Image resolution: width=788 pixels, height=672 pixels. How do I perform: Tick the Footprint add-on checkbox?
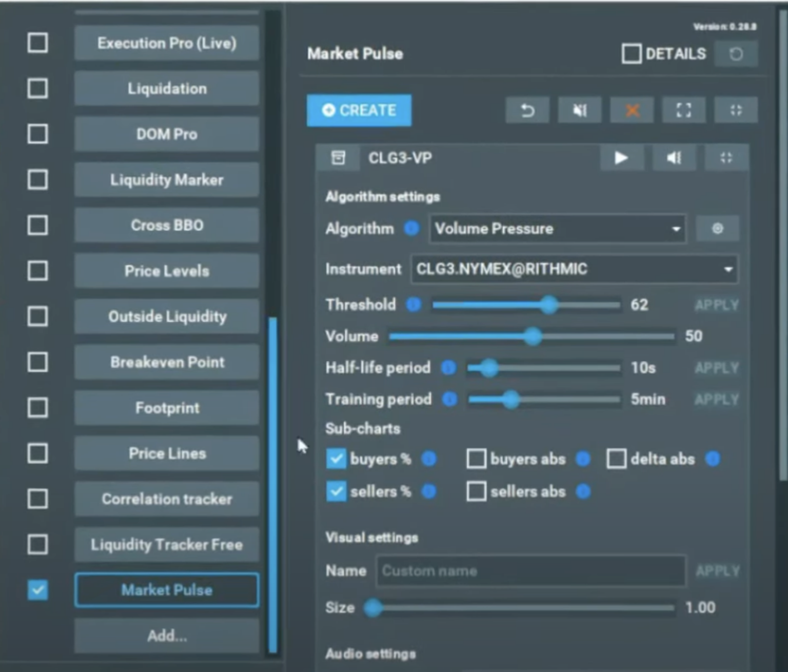tap(37, 408)
